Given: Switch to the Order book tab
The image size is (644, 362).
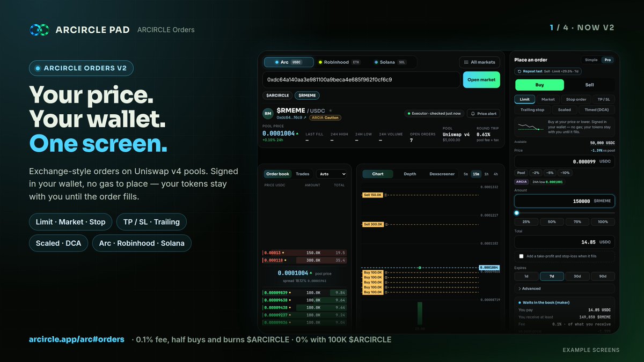Looking at the screenshot, I should (278, 174).
